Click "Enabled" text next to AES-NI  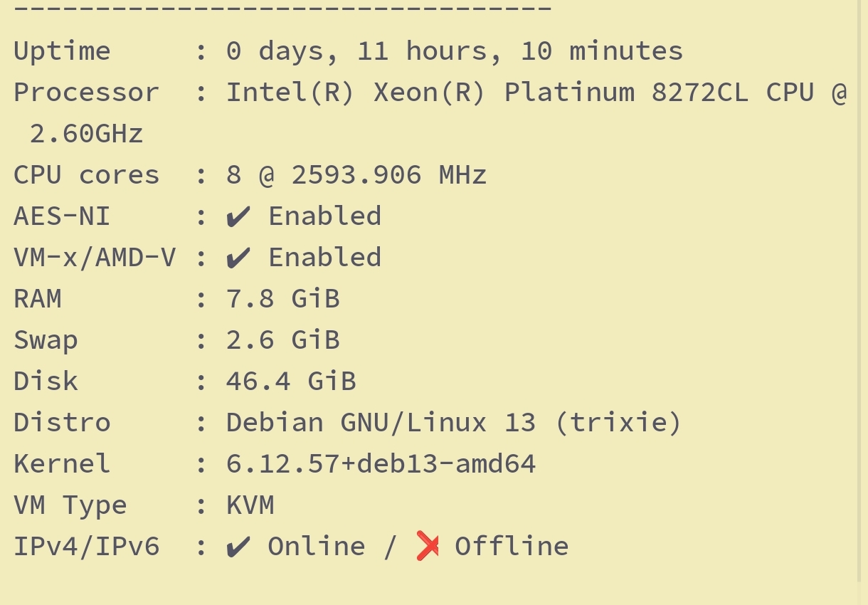pos(324,216)
